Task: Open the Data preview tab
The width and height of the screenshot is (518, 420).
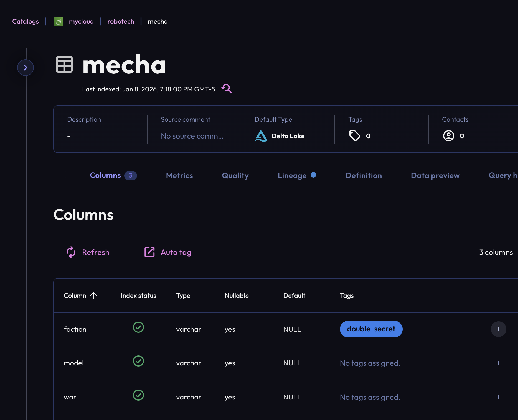Action: point(435,176)
